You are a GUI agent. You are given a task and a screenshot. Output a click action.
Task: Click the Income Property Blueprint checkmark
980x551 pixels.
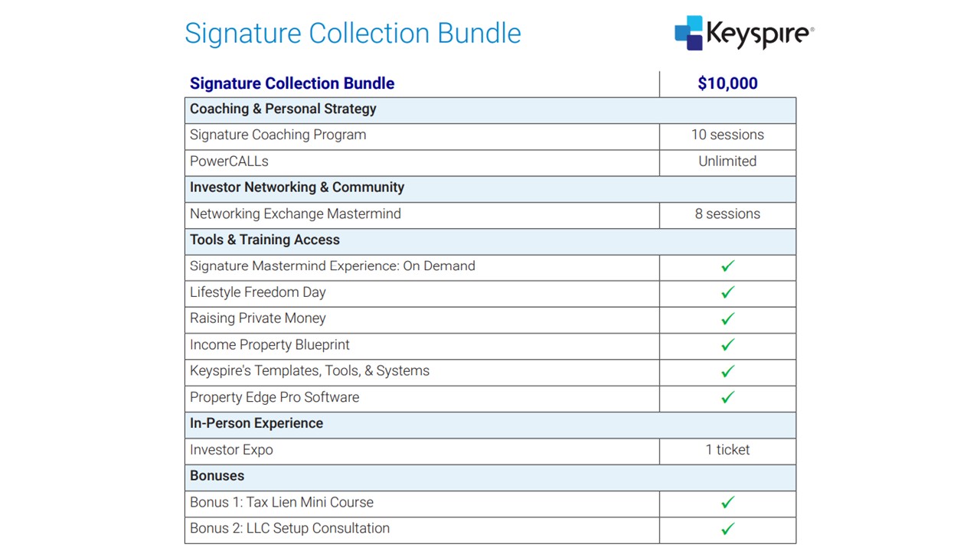coord(727,344)
